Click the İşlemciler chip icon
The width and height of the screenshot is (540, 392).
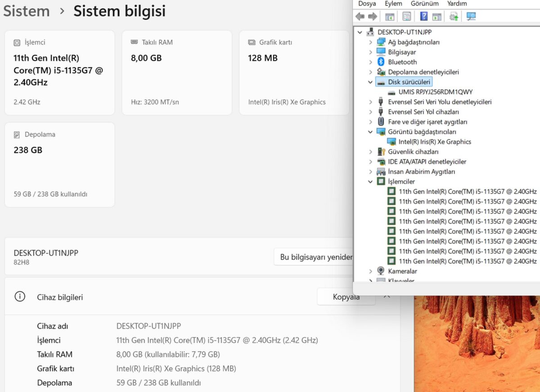[x=381, y=181]
